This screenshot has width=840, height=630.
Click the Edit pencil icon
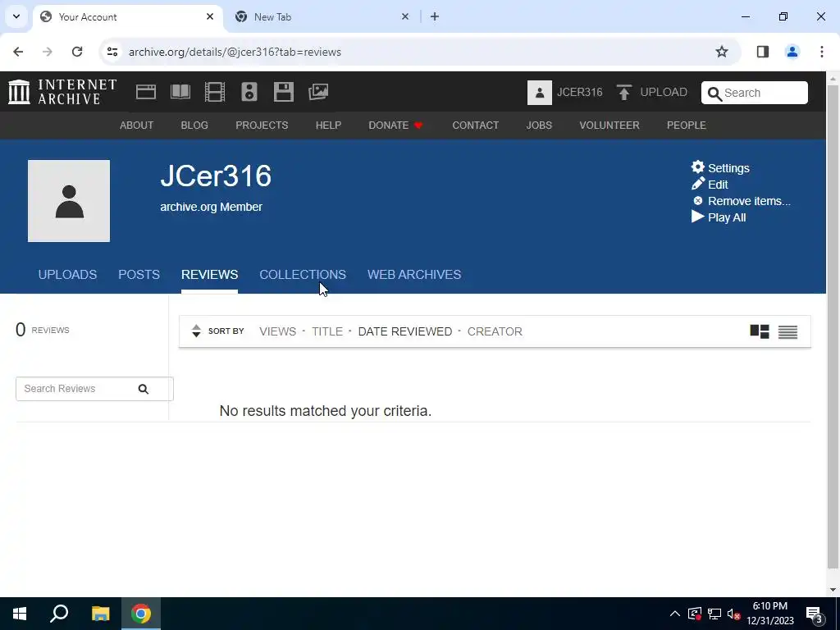(697, 184)
